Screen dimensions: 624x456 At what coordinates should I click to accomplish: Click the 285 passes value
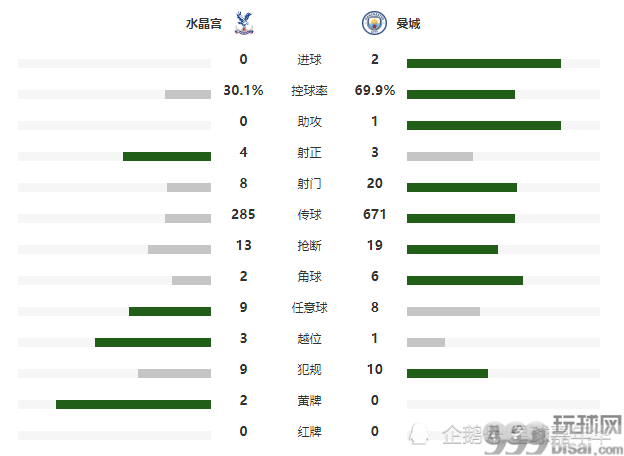coord(243,214)
